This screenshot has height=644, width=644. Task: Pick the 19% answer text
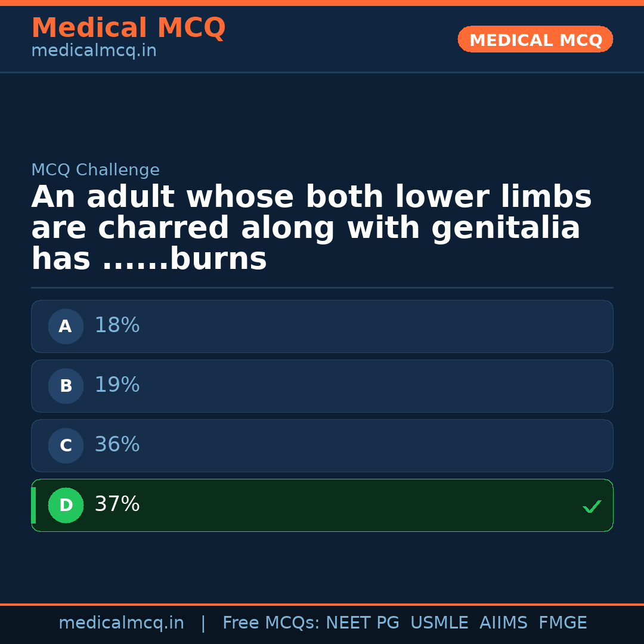click(117, 385)
